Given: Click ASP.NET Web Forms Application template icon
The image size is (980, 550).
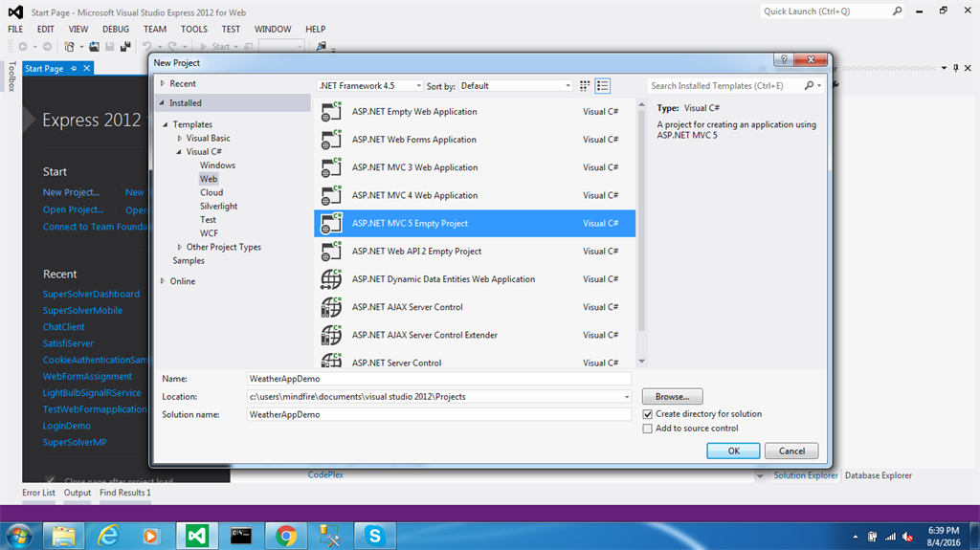Looking at the screenshot, I should (x=331, y=140).
